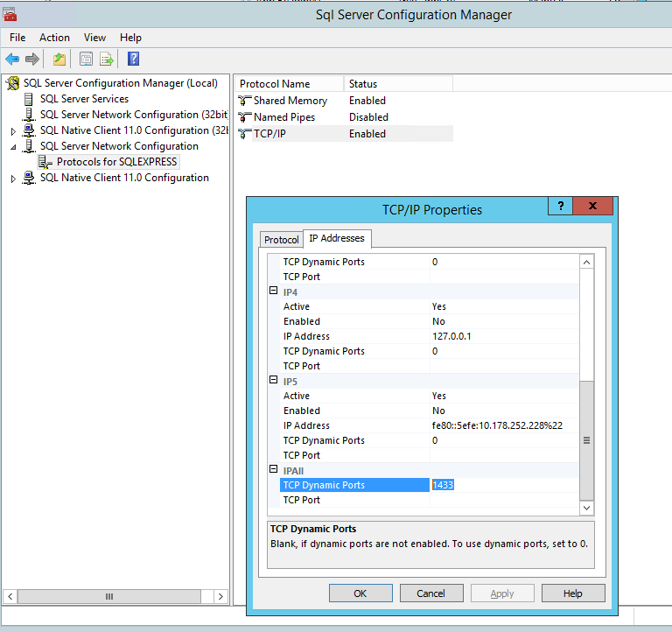672x632 pixels.
Task: Click the TCP/IP protocol icon
Action: (x=244, y=134)
